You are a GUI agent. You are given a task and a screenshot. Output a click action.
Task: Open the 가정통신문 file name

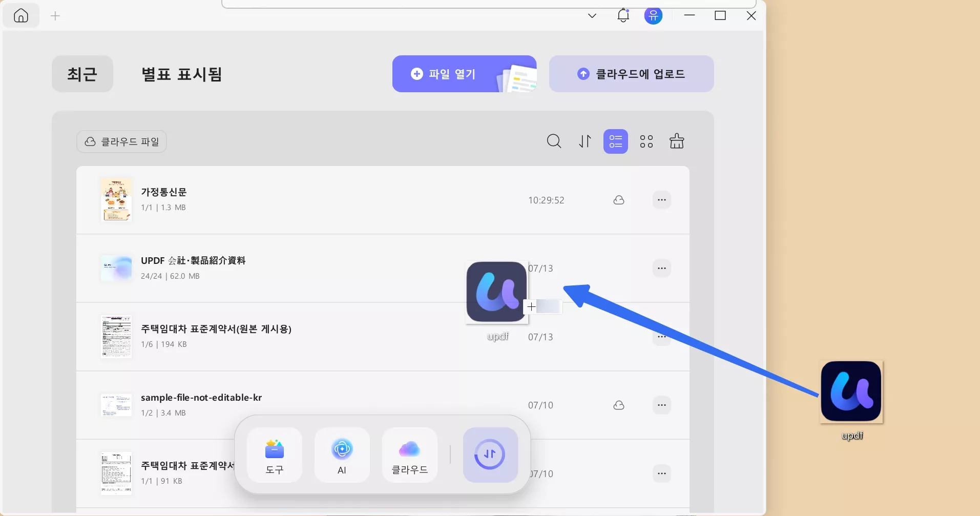click(x=164, y=192)
